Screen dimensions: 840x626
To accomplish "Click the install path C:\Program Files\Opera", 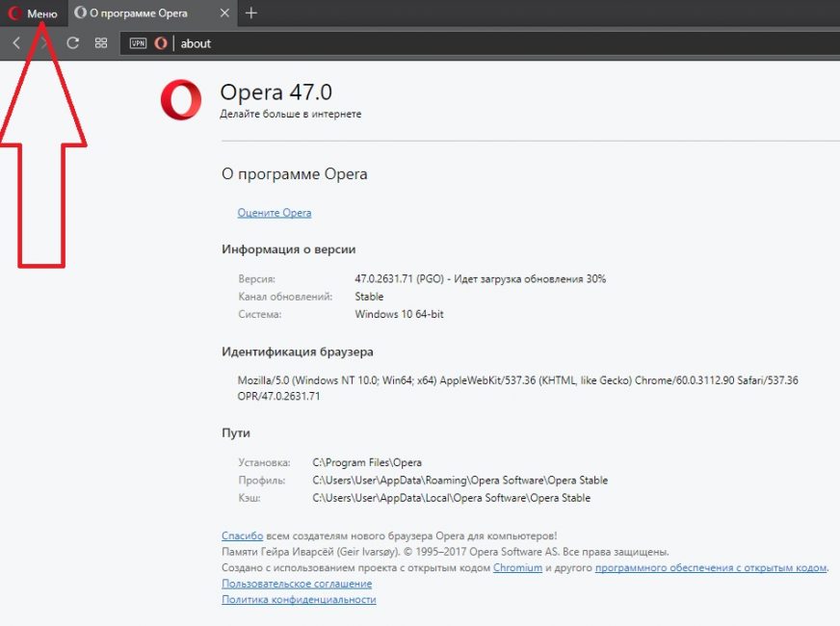I will (x=367, y=462).
